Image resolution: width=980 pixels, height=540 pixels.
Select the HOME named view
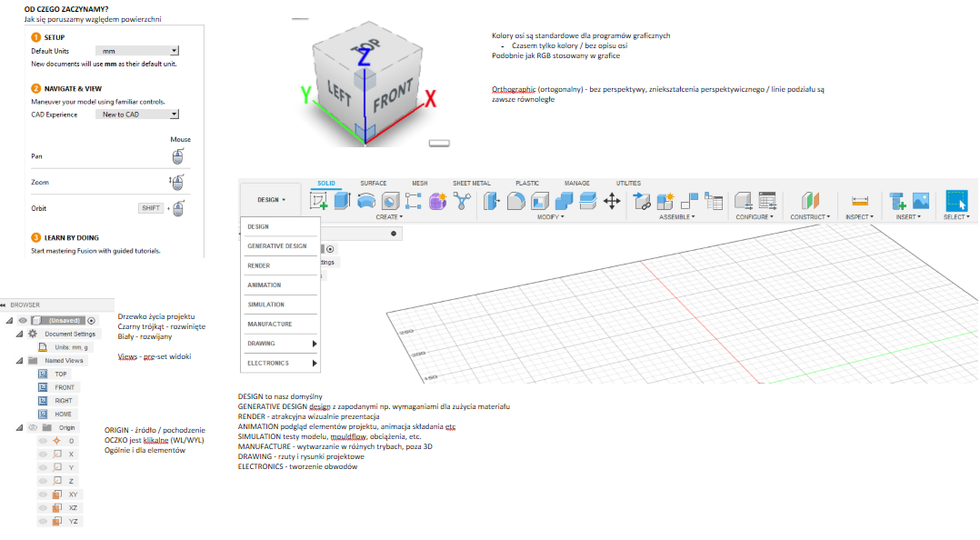point(64,414)
